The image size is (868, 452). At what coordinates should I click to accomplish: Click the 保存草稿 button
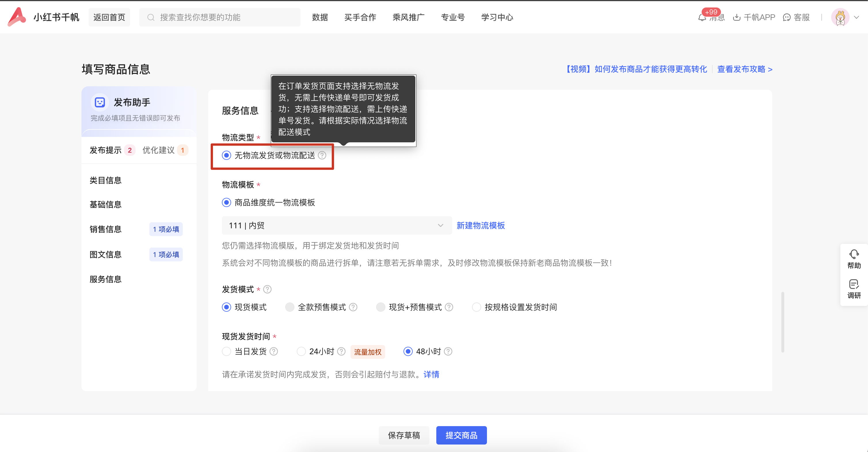(404, 435)
